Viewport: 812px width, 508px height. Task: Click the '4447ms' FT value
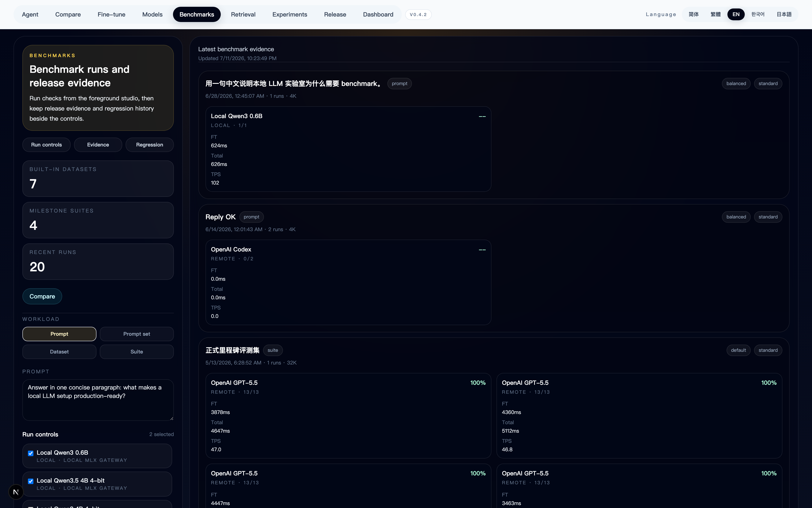click(x=221, y=503)
